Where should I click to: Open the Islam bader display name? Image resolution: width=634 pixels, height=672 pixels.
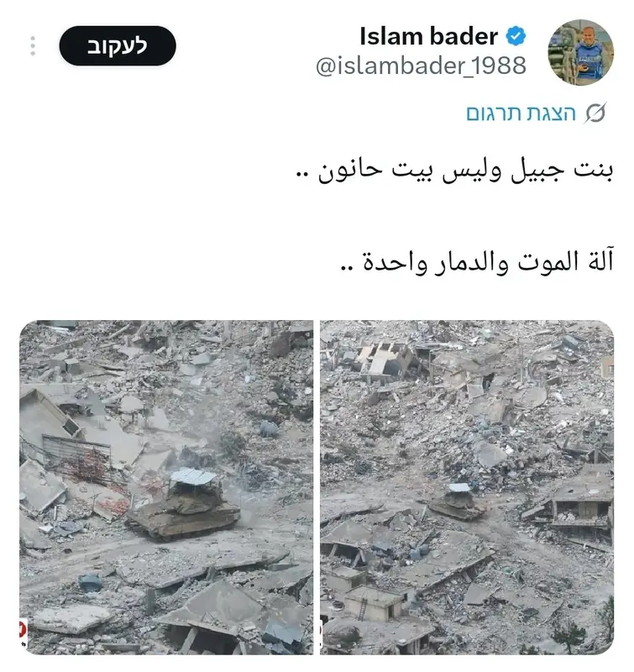[428, 36]
